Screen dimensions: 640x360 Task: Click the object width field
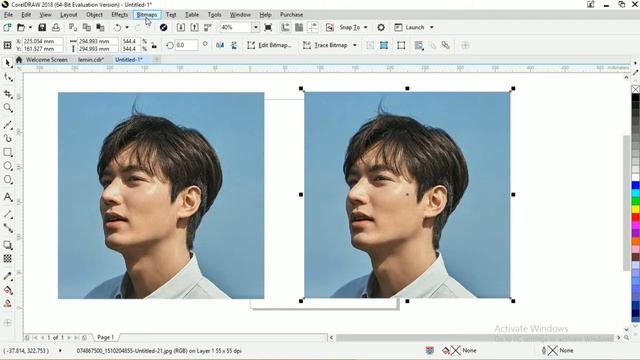click(98, 41)
